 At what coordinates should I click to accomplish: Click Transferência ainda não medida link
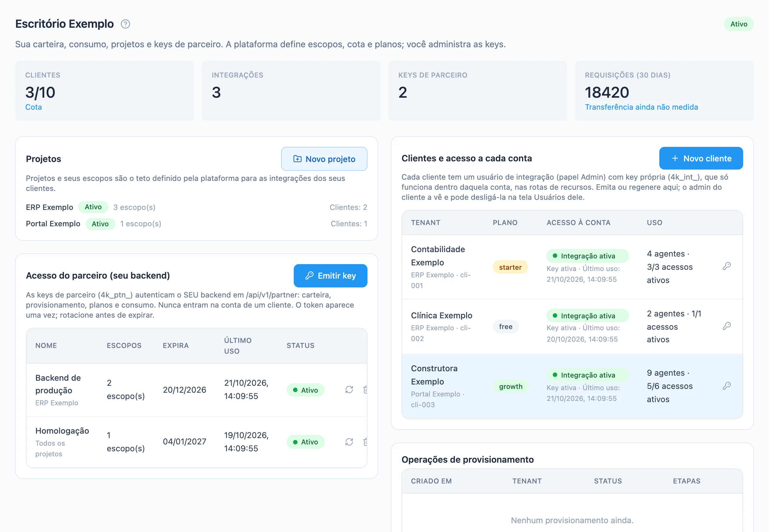pos(641,107)
